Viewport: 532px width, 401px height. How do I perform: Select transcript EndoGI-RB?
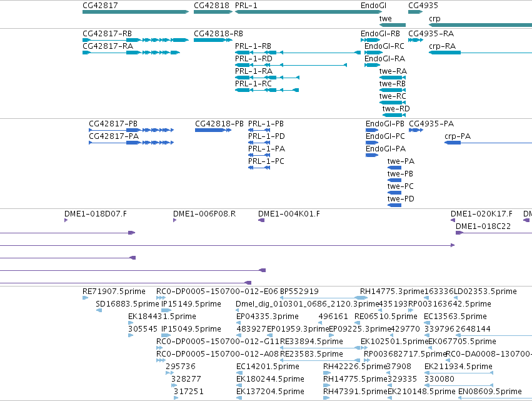pyautogui.click(x=371, y=40)
